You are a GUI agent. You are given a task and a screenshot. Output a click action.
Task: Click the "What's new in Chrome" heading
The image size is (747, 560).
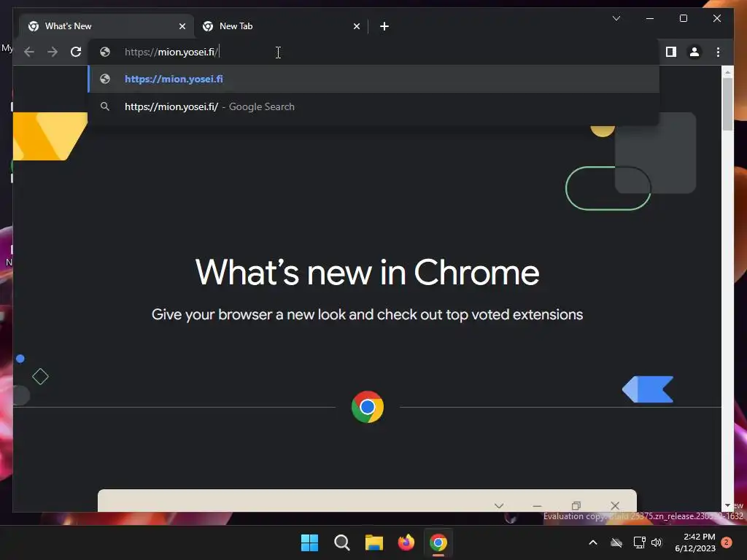[x=367, y=273]
